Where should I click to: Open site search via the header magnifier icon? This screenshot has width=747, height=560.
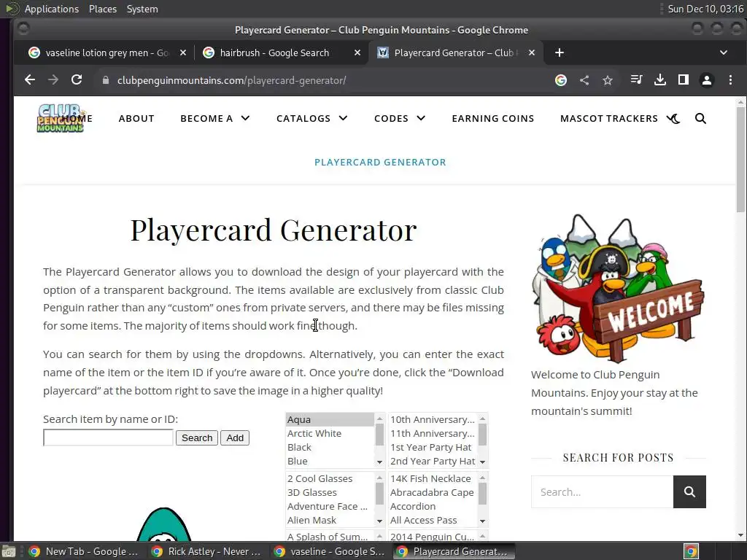(x=700, y=119)
